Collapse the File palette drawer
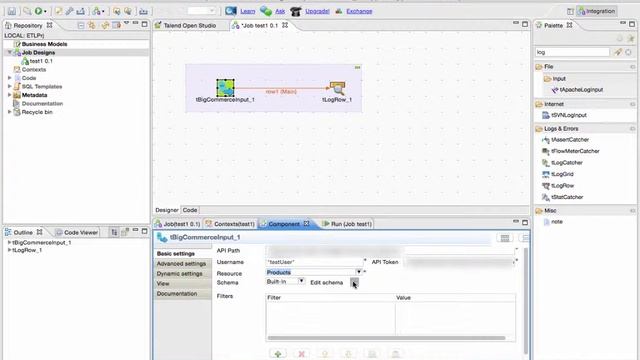640x360 pixels. tap(586, 67)
